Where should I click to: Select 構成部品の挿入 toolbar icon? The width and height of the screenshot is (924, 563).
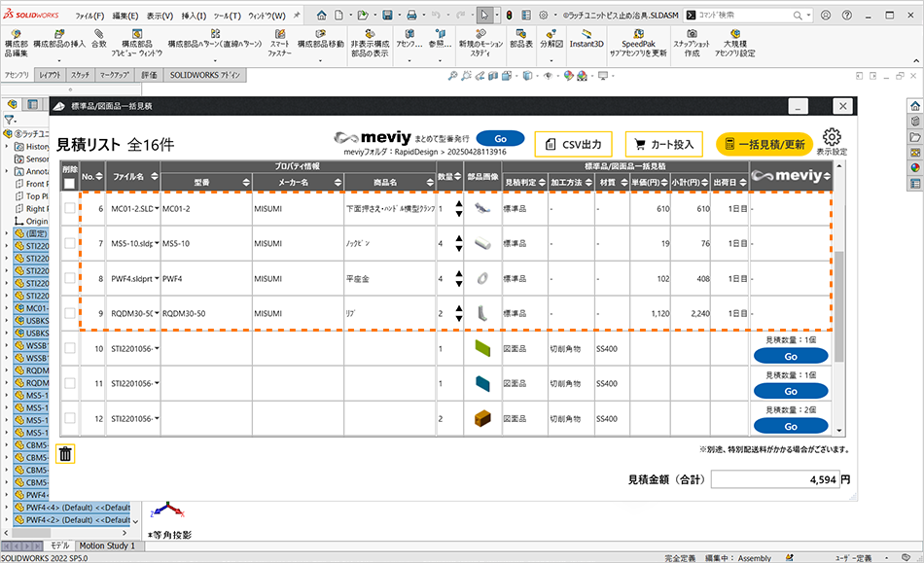[59, 38]
